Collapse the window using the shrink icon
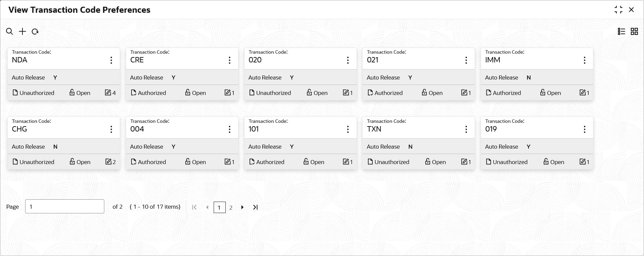 [619, 10]
